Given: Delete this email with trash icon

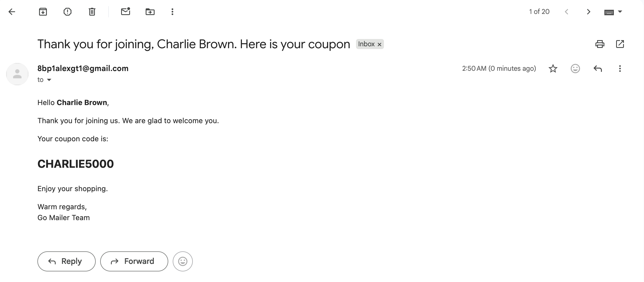Looking at the screenshot, I should (x=92, y=12).
